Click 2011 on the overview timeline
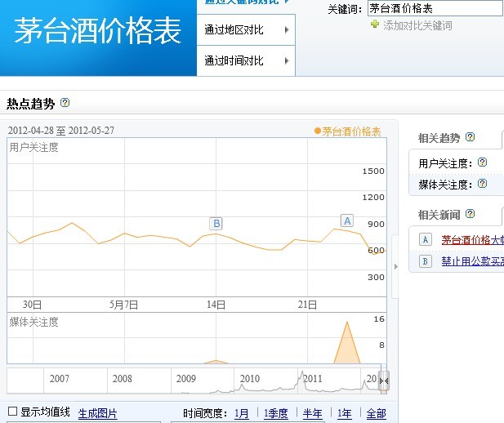Image resolution: width=504 pixels, height=423 pixels. pos(312,379)
